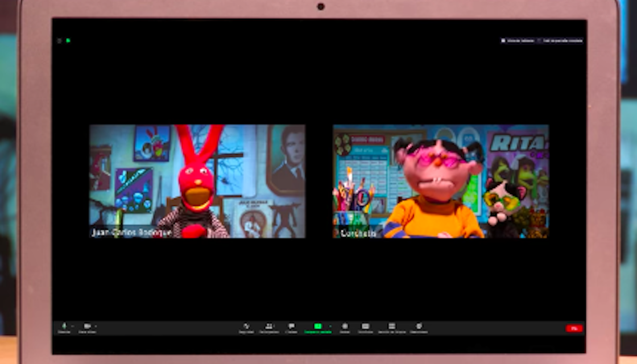Select the right-hand participant's video tile
The image size is (637, 364).
(440, 181)
